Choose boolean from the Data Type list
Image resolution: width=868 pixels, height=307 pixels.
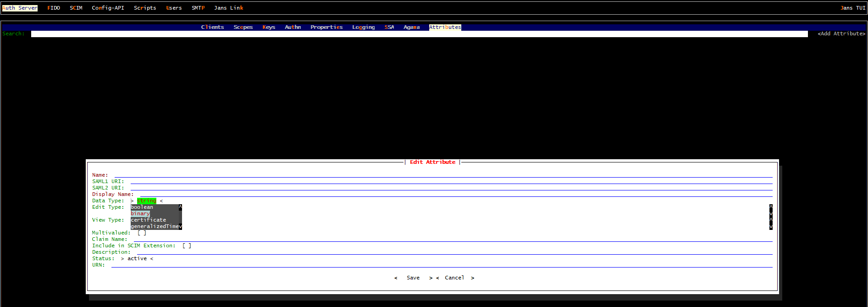point(142,207)
